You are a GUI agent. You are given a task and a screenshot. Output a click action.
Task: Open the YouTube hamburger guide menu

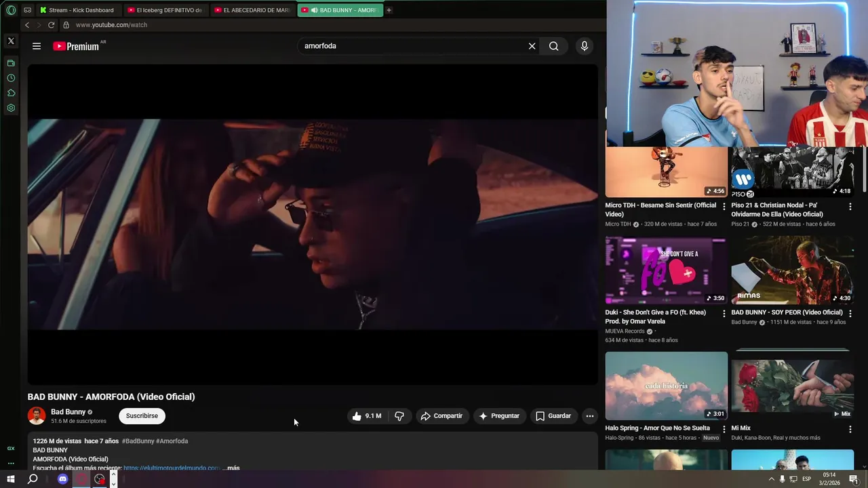[x=37, y=46]
